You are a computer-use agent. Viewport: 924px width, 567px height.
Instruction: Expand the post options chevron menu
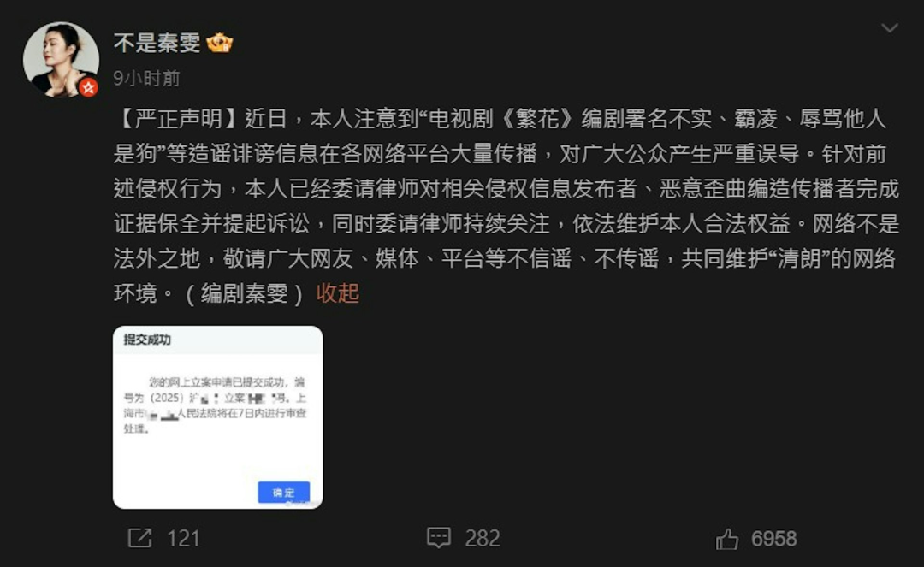click(890, 27)
